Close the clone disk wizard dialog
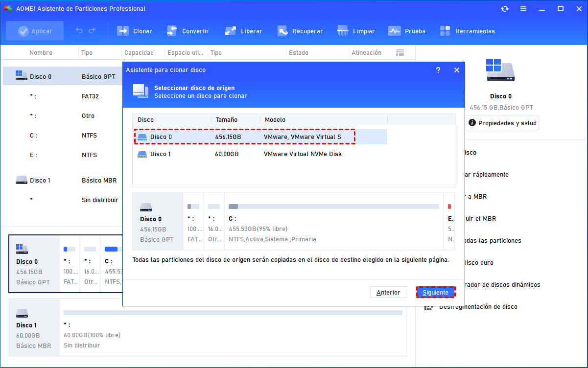Screen dimensions: 588x368 tap(457, 70)
